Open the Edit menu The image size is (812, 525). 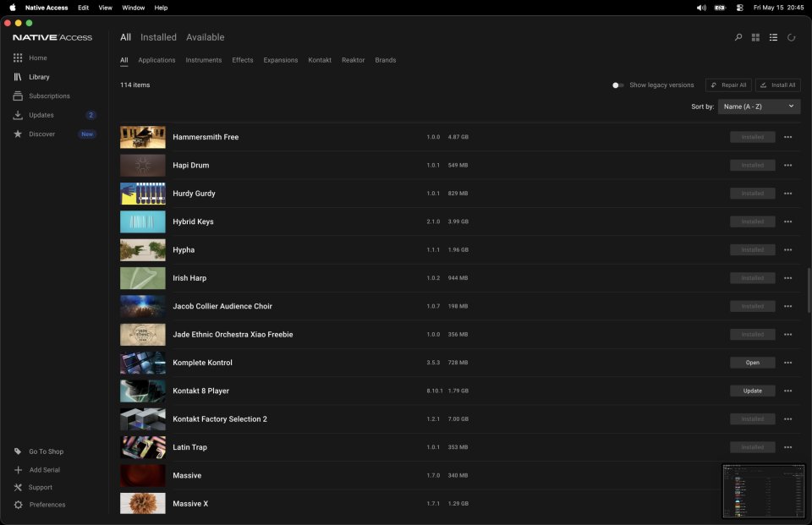pyautogui.click(x=84, y=8)
